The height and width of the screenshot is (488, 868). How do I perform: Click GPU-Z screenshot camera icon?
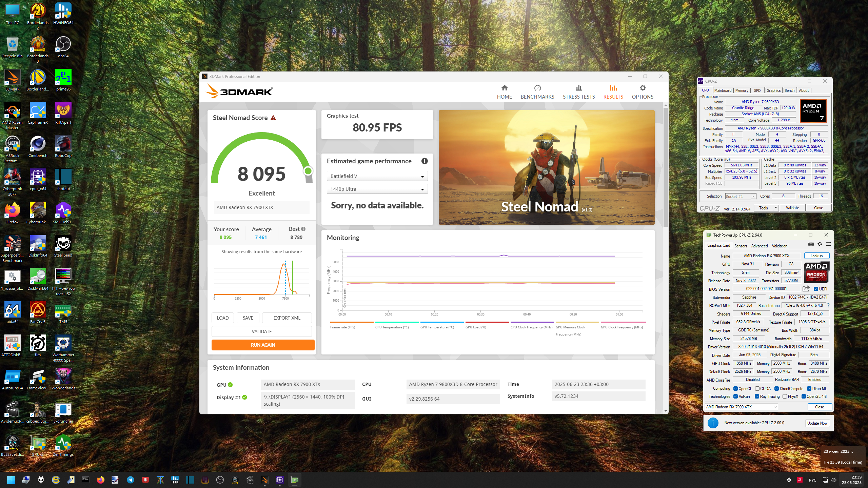click(x=811, y=244)
